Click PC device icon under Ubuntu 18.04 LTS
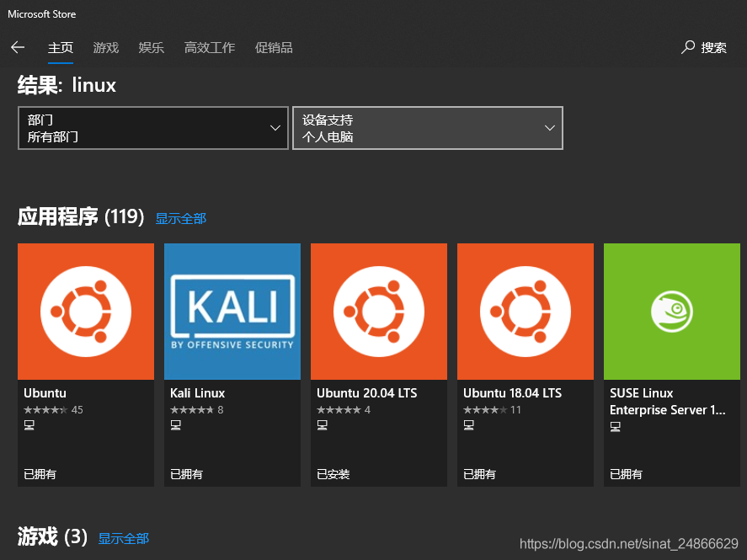This screenshot has height=560, width=747. (469, 424)
